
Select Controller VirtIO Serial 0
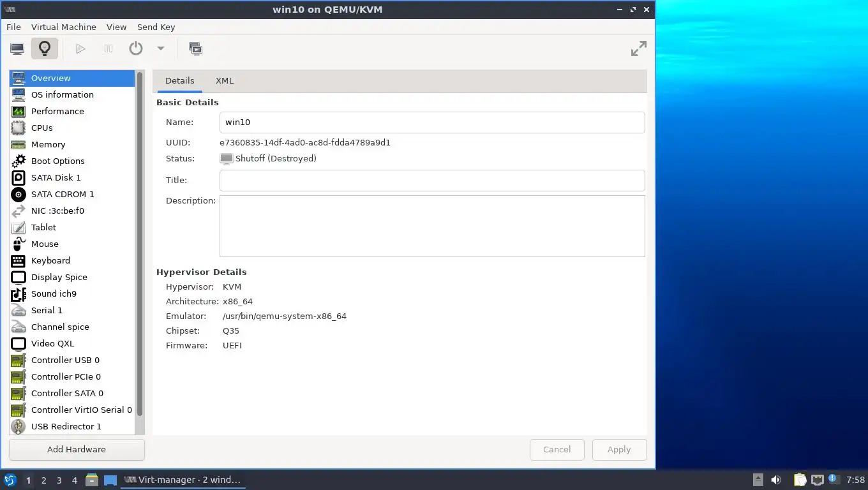(72, 410)
